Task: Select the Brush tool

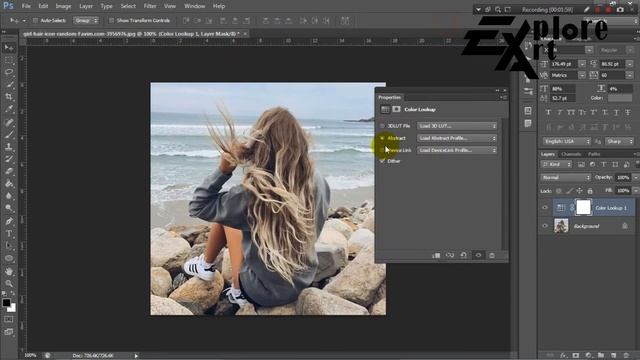Action: (x=9, y=134)
